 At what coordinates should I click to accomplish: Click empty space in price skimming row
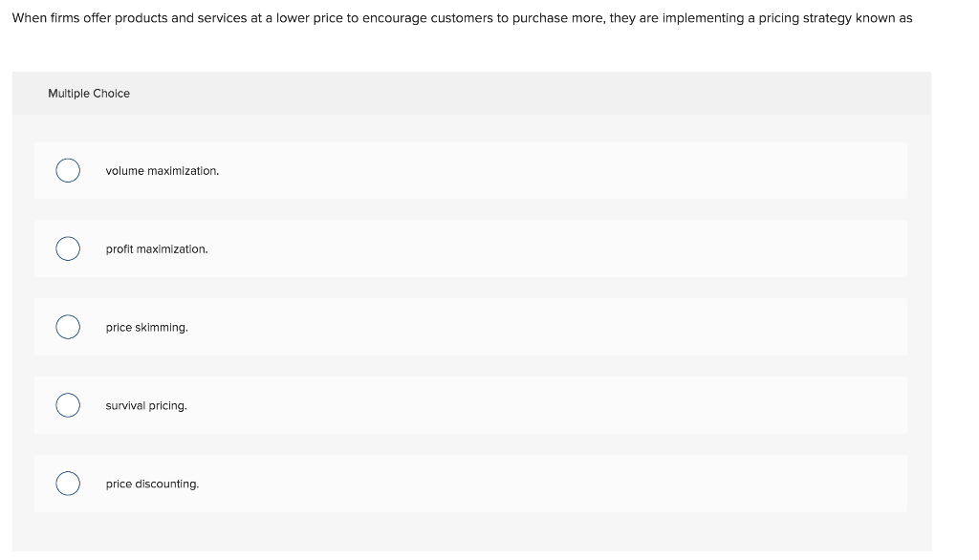562,327
